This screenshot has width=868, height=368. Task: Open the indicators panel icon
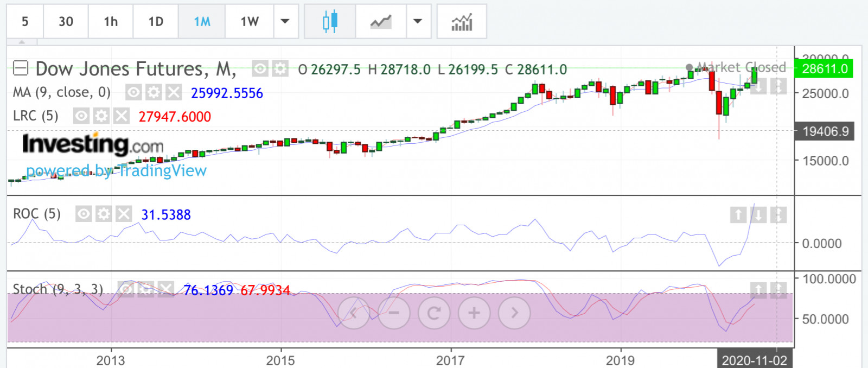coord(462,22)
